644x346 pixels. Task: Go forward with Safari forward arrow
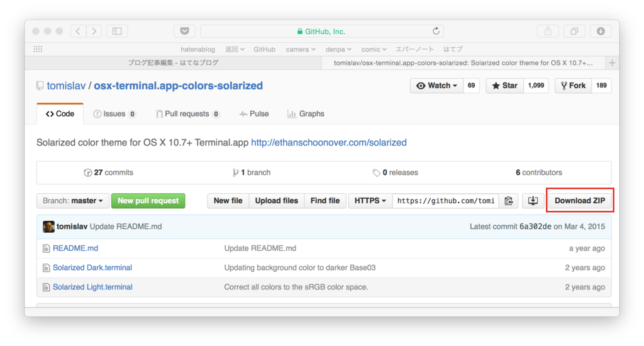[x=94, y=31]
